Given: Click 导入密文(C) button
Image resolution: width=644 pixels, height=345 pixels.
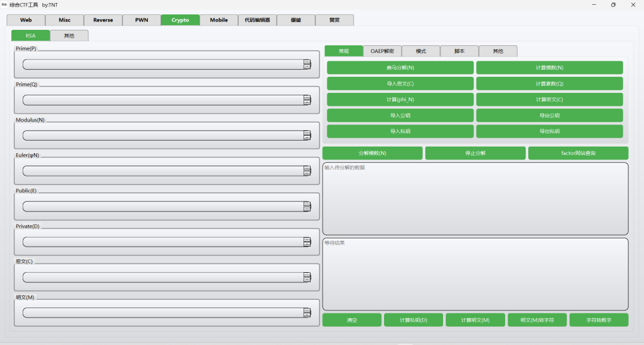Looking at the screenshot, I should [x=400, y=83].
